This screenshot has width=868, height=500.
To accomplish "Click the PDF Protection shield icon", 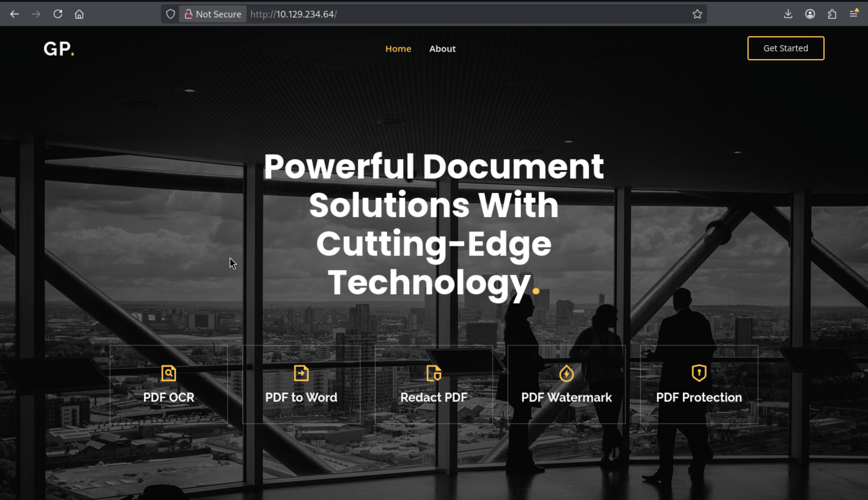I will click(x=699, y=373).
